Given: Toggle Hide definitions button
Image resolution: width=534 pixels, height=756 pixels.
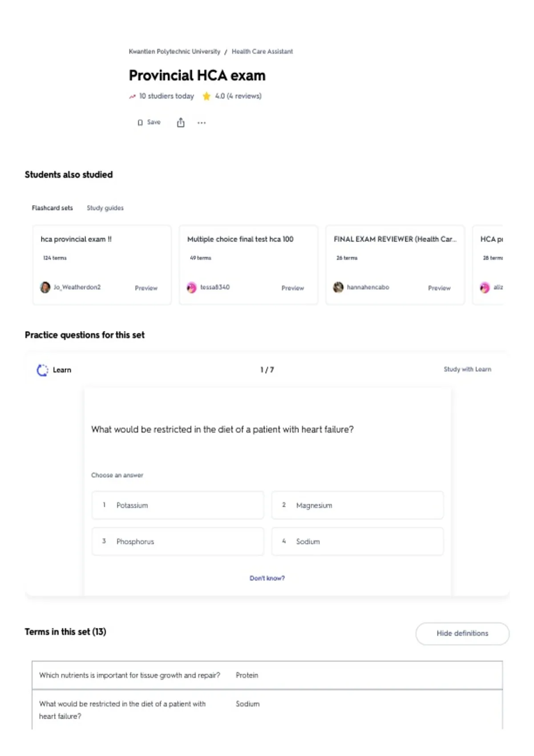Looking at the screenshot, I should click(462, 633).
